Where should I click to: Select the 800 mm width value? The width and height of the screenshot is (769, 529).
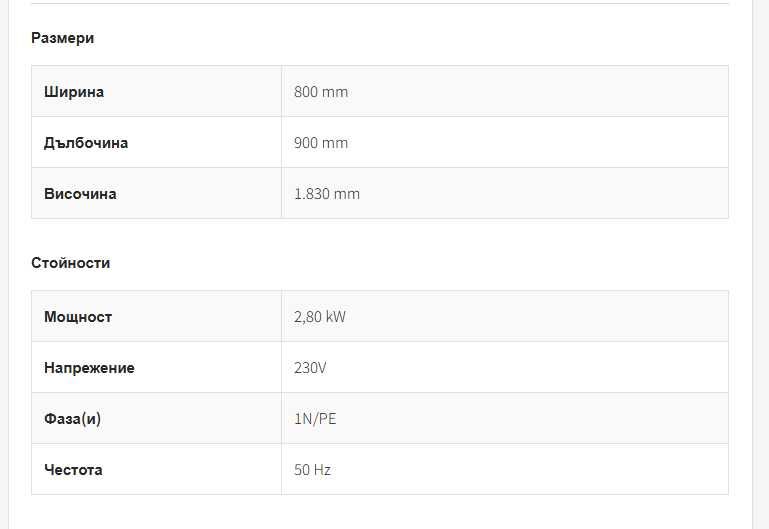tap(321, 92)
